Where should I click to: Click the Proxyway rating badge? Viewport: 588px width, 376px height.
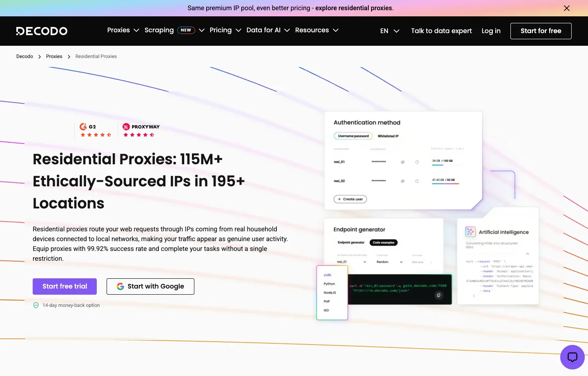141,130
